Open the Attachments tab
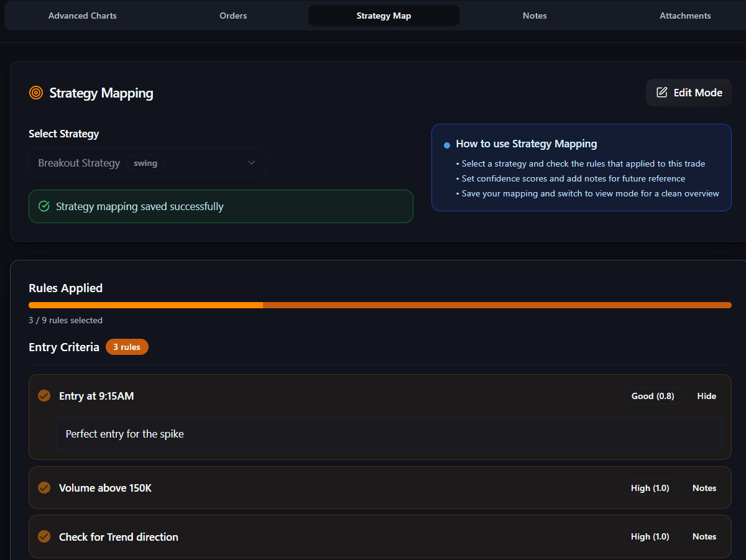746x560 pixels. pos(685,16)
